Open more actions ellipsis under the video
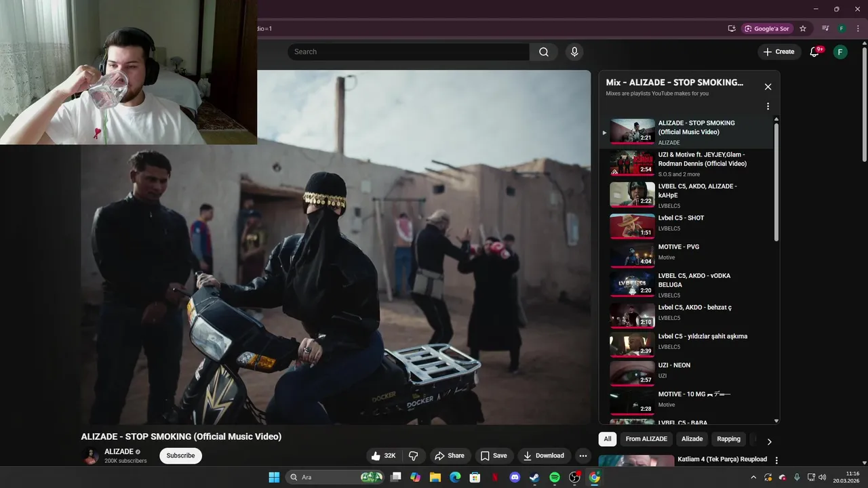868x488 pixels. [583, 455]
